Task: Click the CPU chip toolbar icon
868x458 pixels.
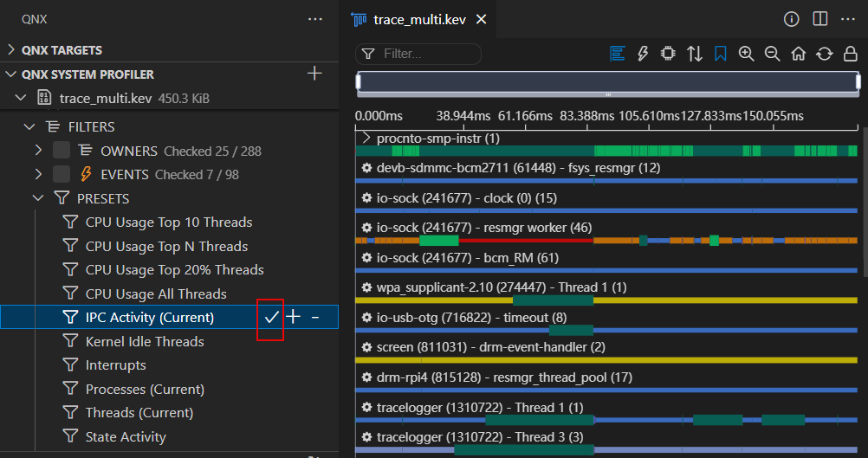Action: pos(668,54)
